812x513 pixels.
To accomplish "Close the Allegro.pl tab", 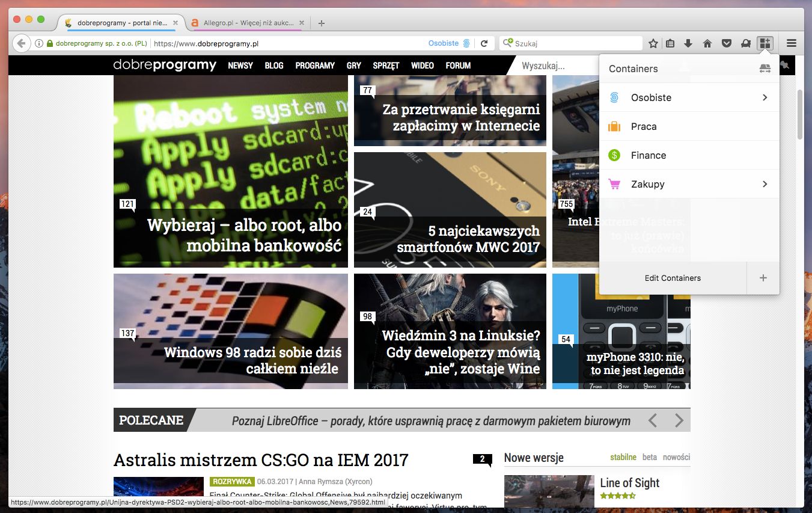I will (x=302, y=23).
